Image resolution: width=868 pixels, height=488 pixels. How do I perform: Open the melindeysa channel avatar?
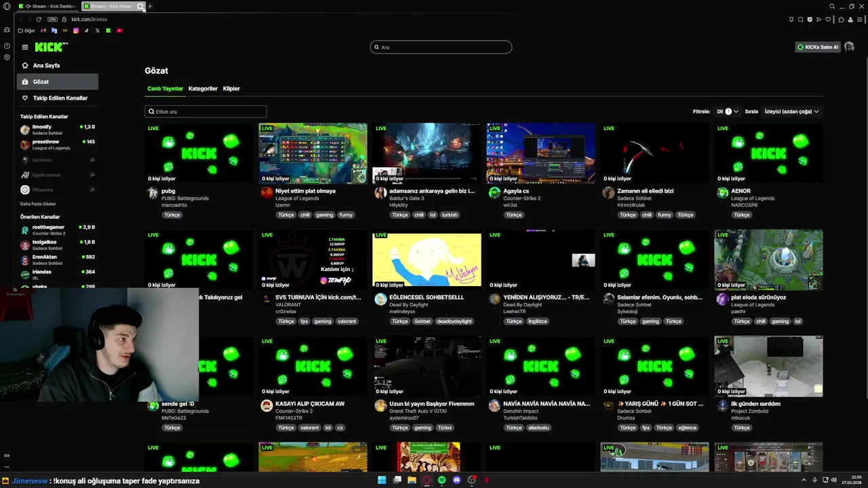point(380,300)
